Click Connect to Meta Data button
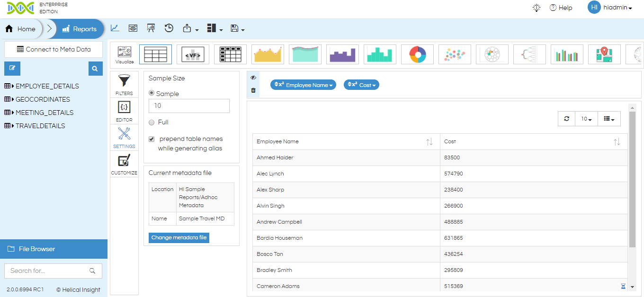Screen dimensions: 644x297 coord(54,49)
